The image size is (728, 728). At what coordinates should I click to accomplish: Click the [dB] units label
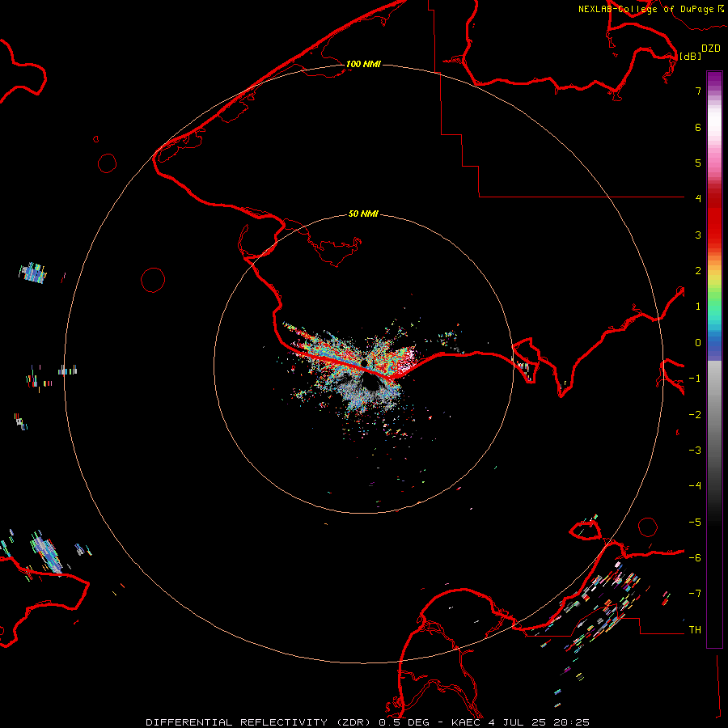click(x=690, y=56)
